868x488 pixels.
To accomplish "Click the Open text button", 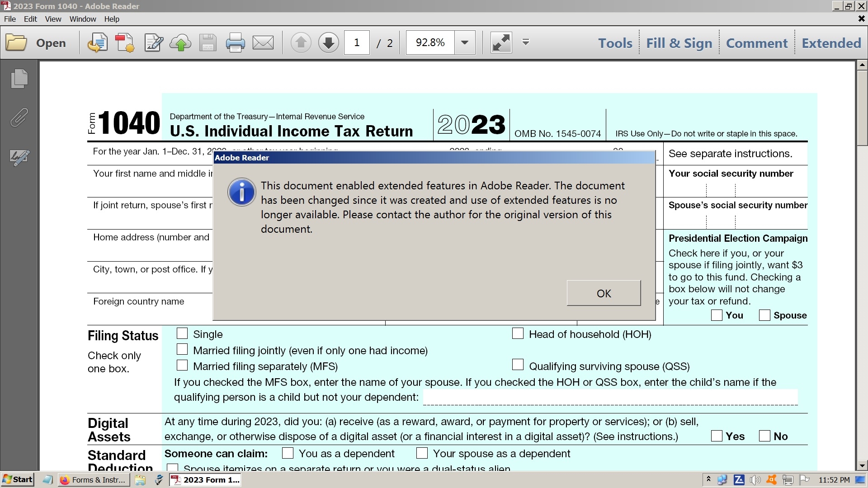I will 51,43.
